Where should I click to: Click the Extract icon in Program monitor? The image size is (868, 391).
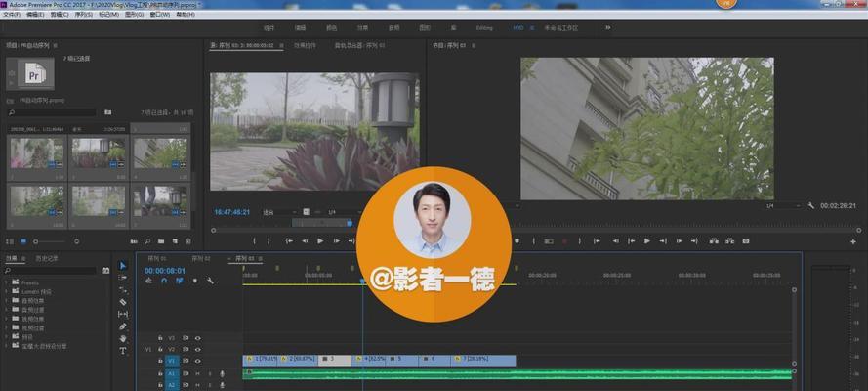[729, 240]
